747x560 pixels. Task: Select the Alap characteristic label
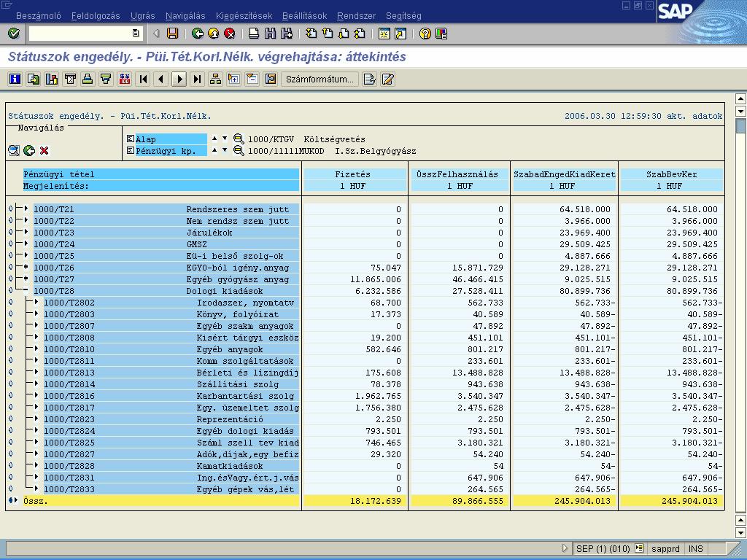pos(171,139)
